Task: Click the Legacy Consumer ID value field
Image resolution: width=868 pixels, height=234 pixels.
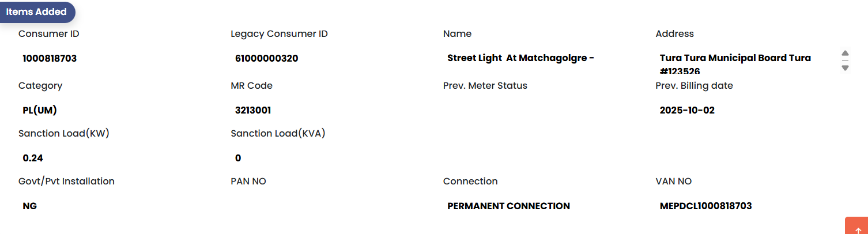Action: [327, 58]
